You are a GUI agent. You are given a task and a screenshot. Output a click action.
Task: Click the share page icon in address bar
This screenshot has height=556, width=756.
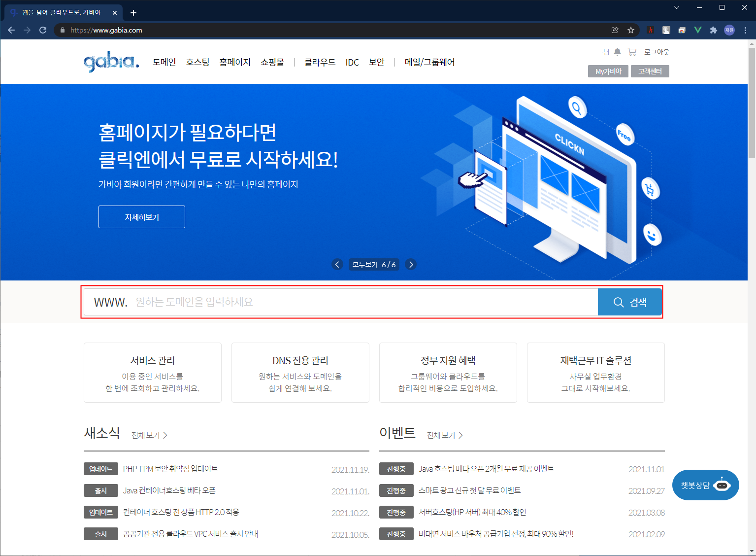615,30
